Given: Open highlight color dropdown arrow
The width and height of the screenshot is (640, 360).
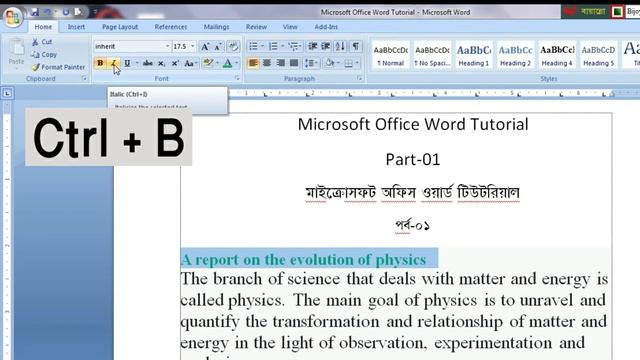Looking at the screenshot, I should pos(218,63).
